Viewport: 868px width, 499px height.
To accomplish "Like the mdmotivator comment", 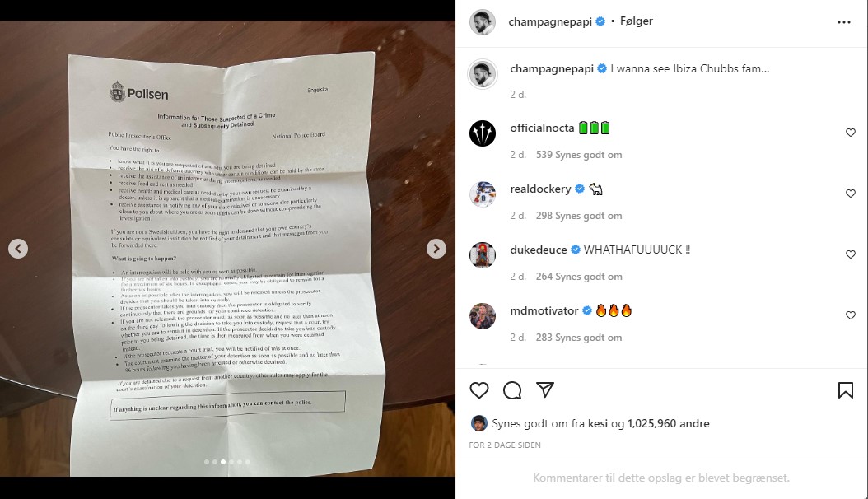I will [x=850, y=315].
